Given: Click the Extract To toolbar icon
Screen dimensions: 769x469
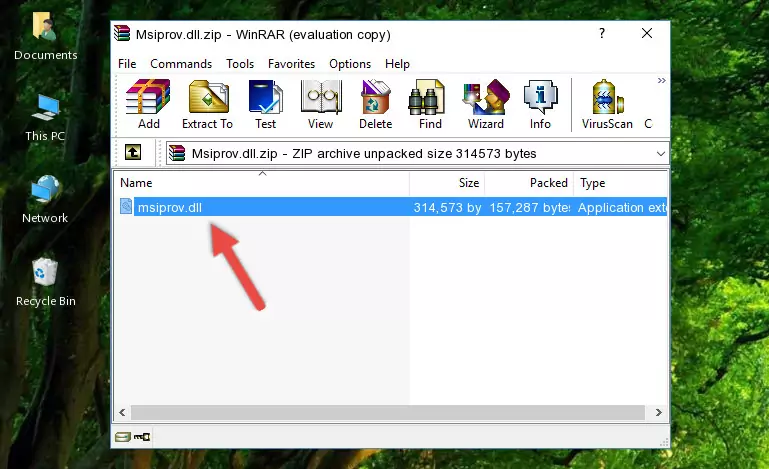Looking at the screenshot, I should pos(207,104).
